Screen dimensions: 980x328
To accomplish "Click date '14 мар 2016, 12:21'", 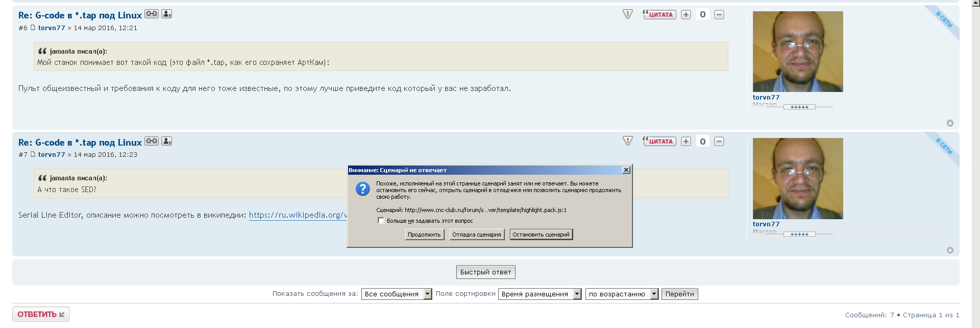I will [106, 28].
